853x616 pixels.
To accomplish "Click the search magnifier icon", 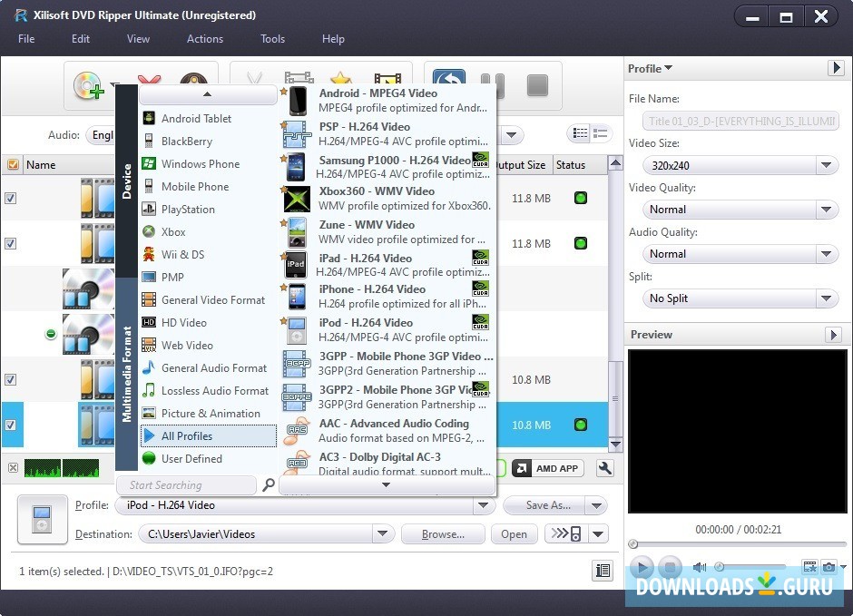I will click(269, 484).
